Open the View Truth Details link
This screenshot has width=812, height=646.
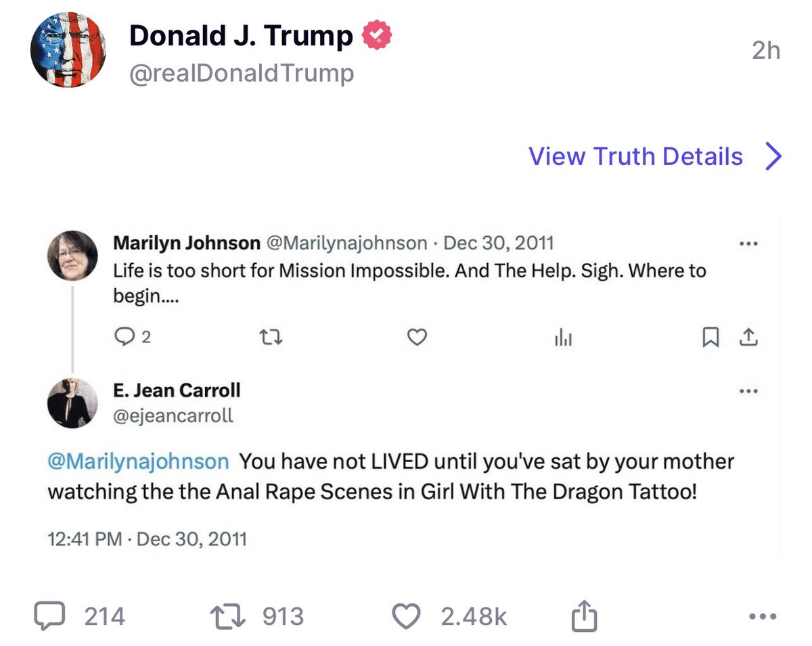pos(635,156)
